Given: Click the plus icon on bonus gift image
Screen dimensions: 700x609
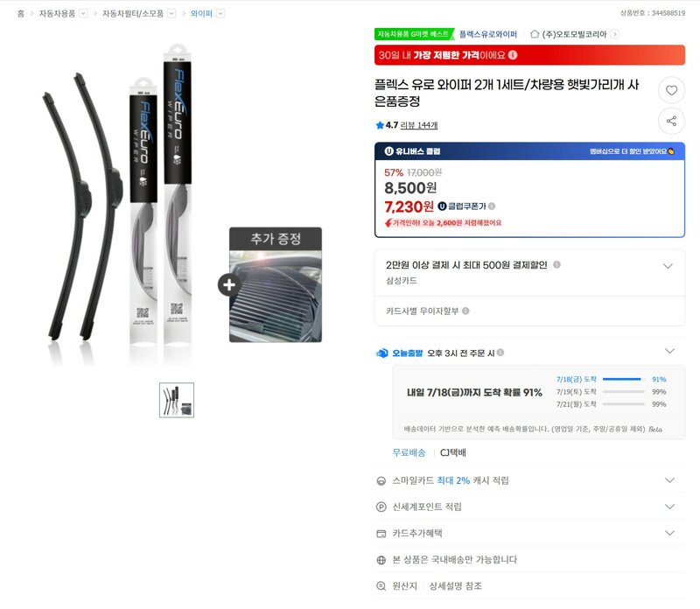Looking at the screenshot, I should [229, 284].
